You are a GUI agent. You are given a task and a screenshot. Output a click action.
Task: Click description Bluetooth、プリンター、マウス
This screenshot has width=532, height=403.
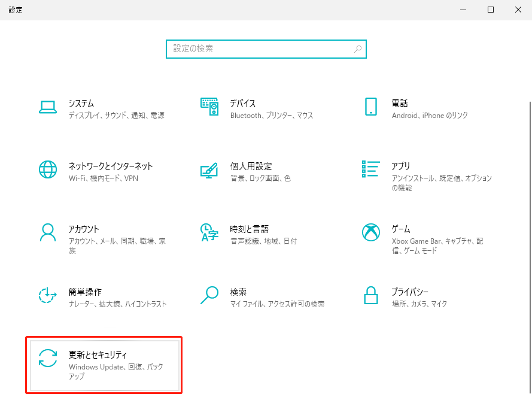pyautogui.click(x=272, y=116)
